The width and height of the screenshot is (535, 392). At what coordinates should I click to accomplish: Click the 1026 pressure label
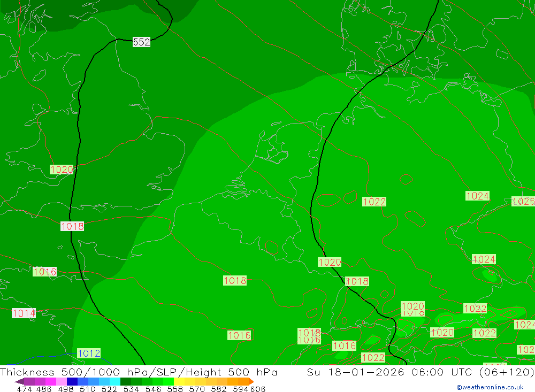coord(523,201)
